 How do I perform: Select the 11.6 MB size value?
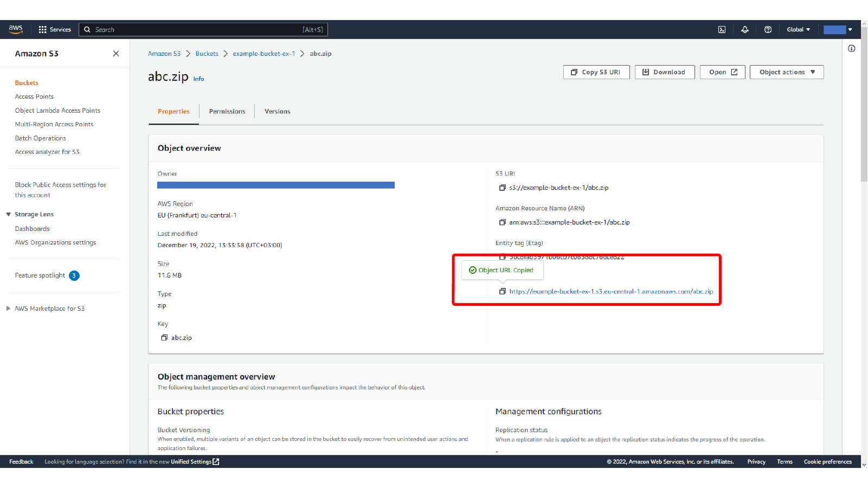coord(170,275)
